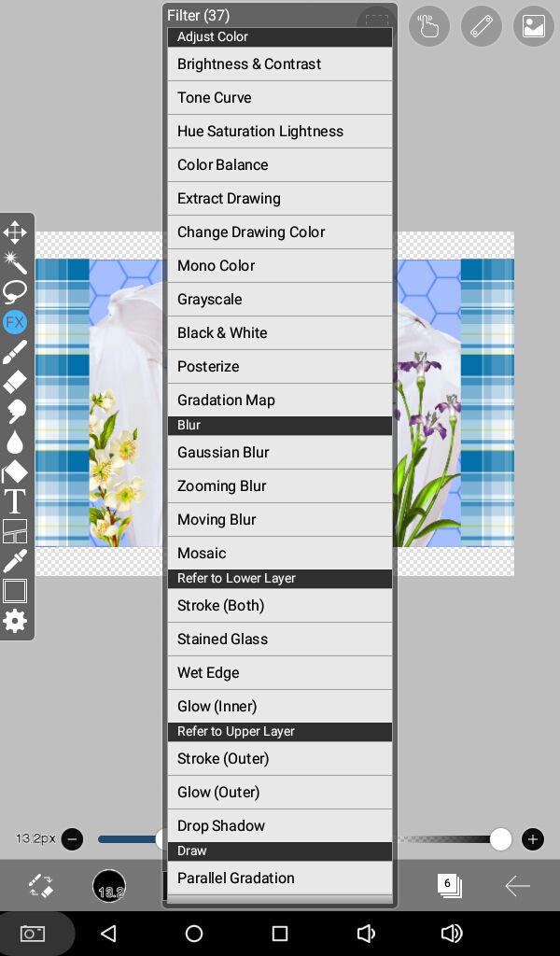560x956 pixels.
Task: Choose Color Balance filter
Action: click(280, 164)
